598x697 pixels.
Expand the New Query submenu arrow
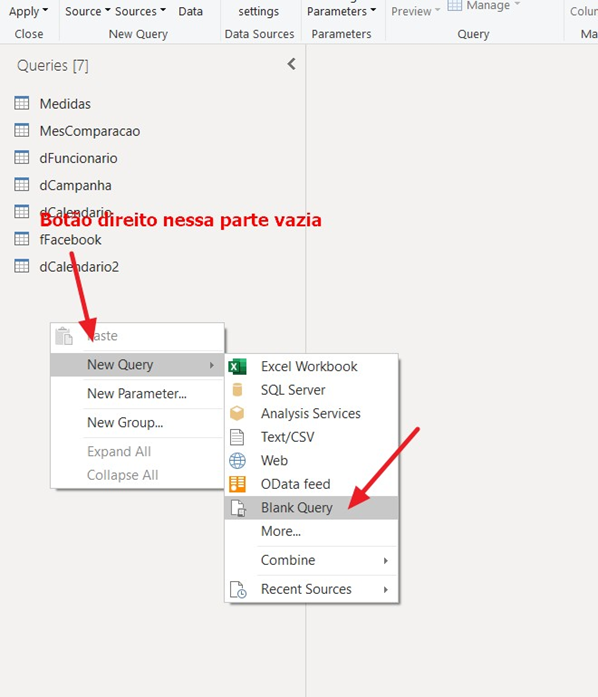[x=212, y=365]
